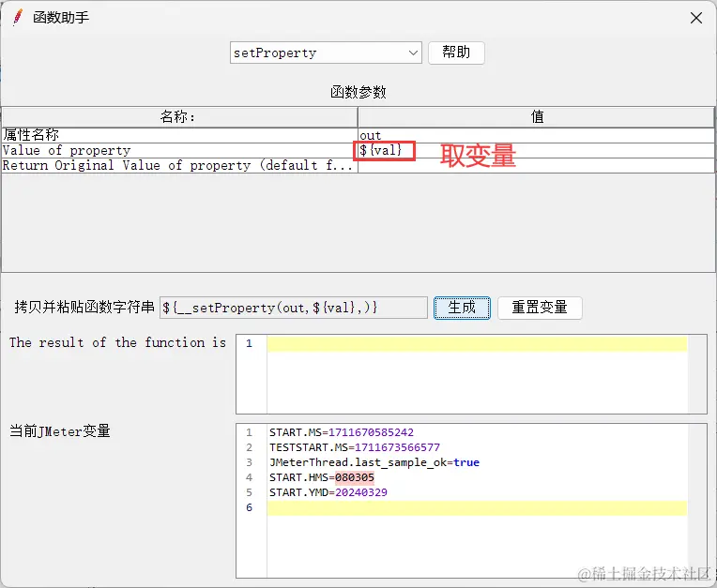Click inside the function result text area
The image size is (717, 588).
click(477, 374)
